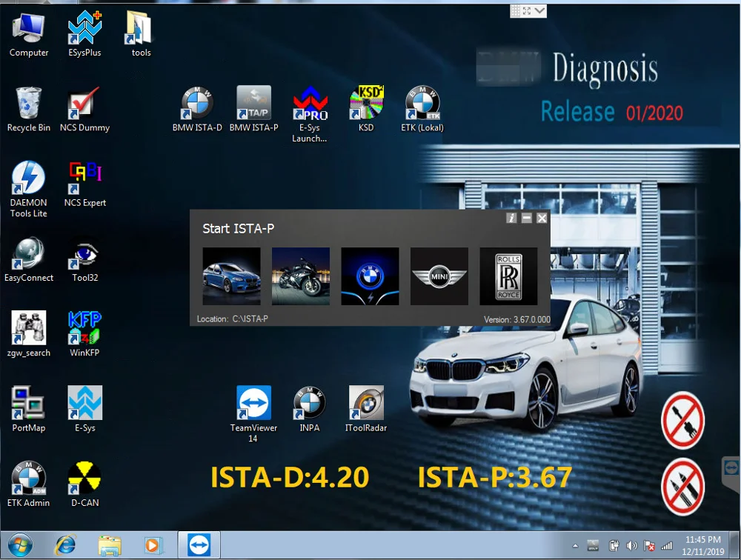
Task: Open info button in Start ISTA-P dialog
Action: click(x=511, y=218)
